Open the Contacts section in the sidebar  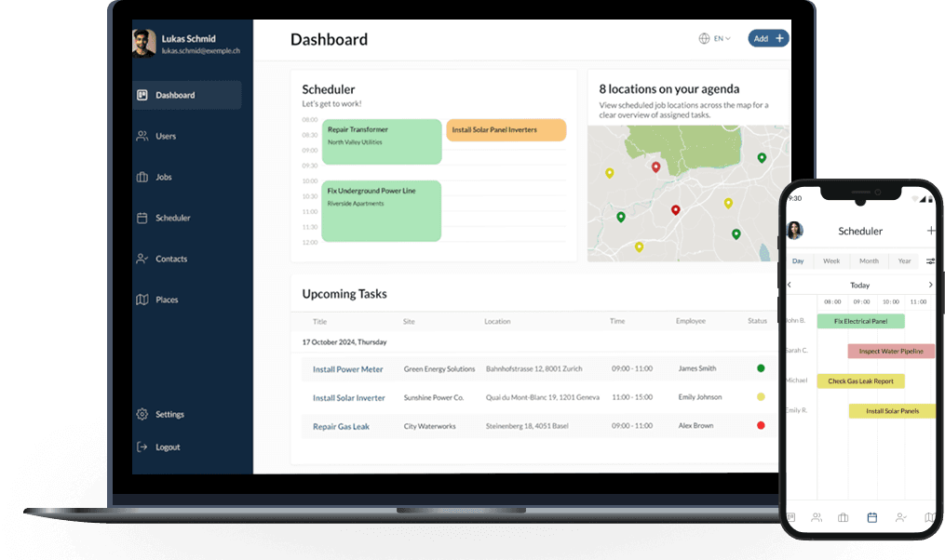(x=170, y=259)
